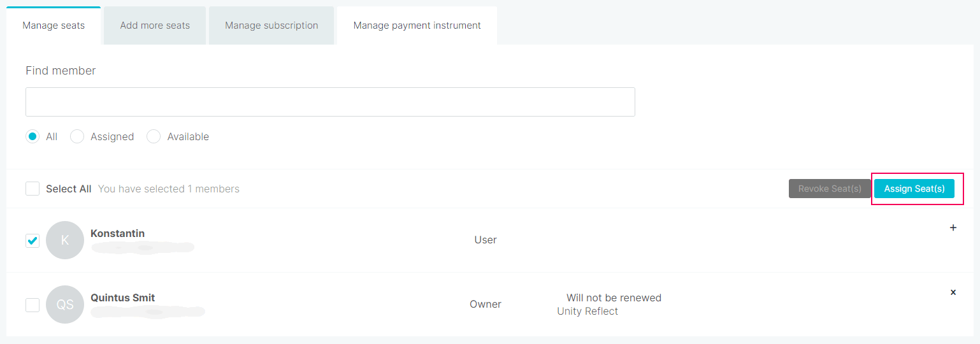Click the Unity Reflect seat label

click(587, 311)
